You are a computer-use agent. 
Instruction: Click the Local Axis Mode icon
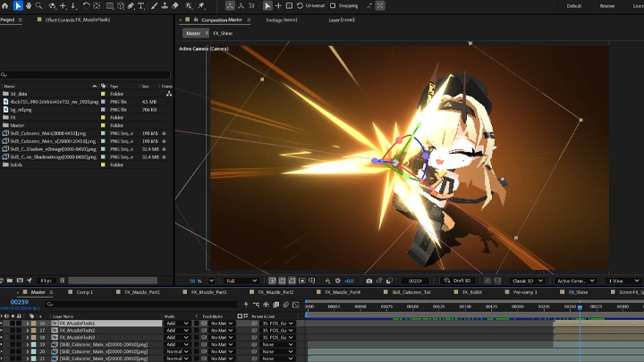coord(230,5)
